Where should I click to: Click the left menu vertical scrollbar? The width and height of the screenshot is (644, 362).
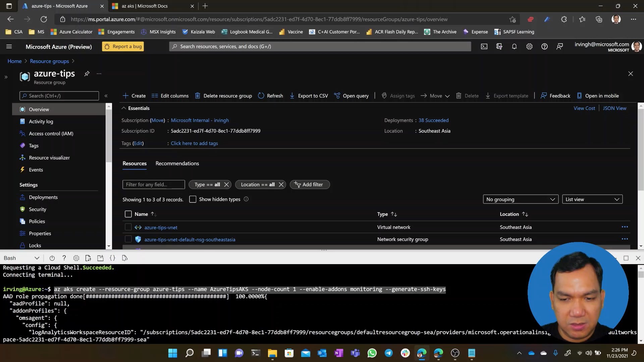coord(109,136)
